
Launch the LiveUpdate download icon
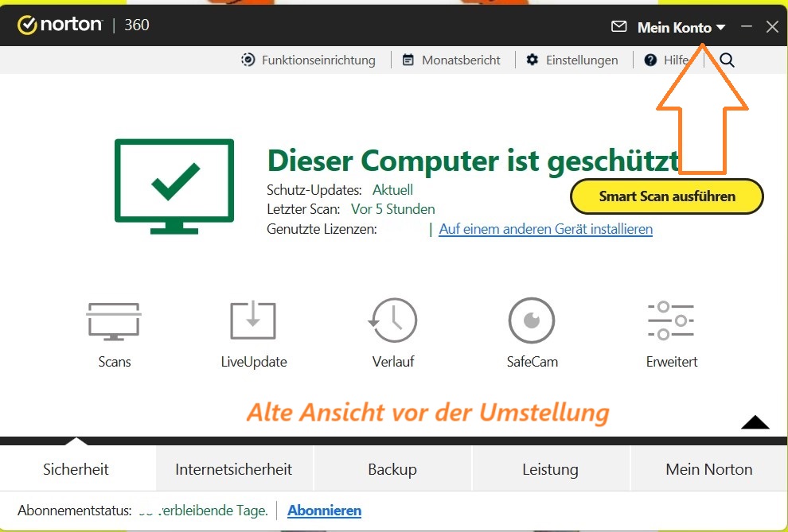point(253,320)
